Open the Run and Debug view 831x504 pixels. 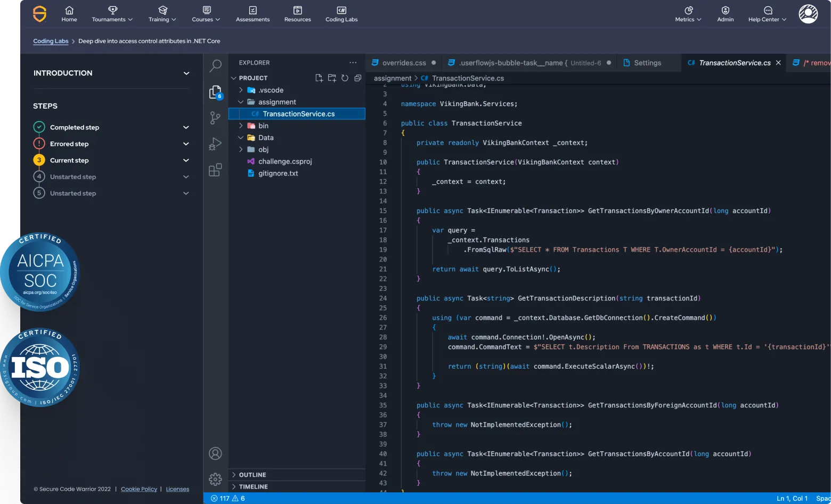215,144
